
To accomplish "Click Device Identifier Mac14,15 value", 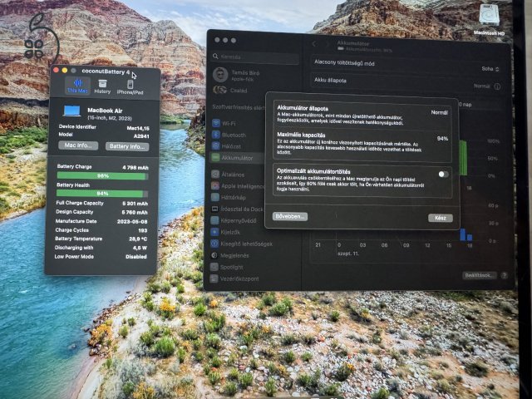I will click(x=138, y=128).
